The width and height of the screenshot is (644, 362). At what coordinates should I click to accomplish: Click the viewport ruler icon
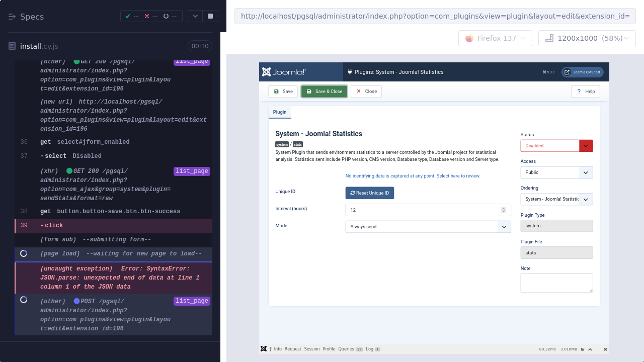coord(549,38)
